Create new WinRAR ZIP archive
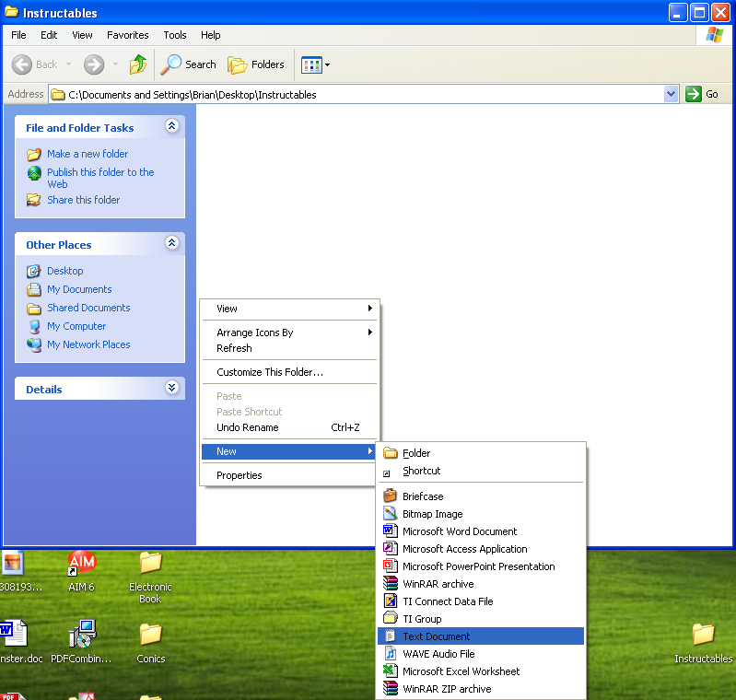 pos(481,689)
